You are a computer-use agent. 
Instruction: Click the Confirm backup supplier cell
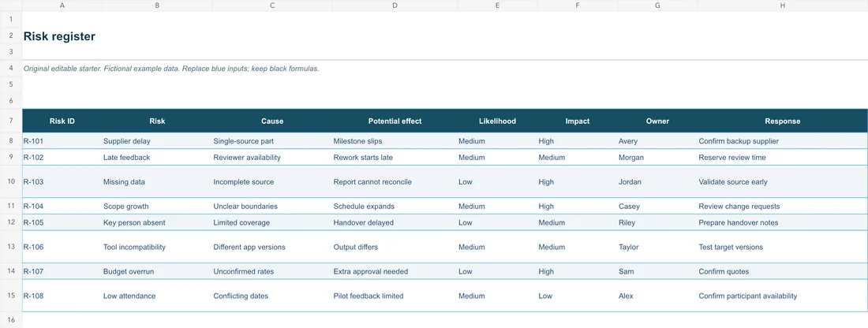point(782,141)
